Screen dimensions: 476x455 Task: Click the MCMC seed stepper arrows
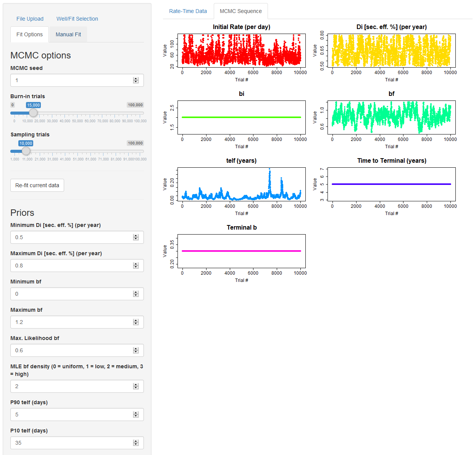(x=136, y=80)
